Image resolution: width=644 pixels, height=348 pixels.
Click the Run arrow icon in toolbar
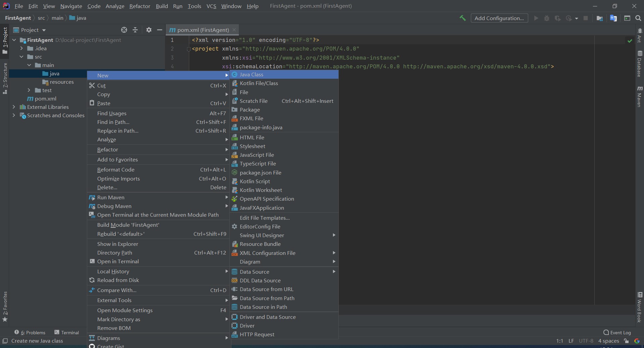pos(536,18)
